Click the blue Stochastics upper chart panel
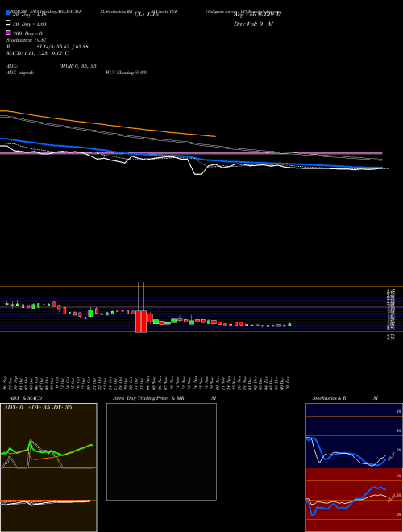403x532 pixels. 354,435
